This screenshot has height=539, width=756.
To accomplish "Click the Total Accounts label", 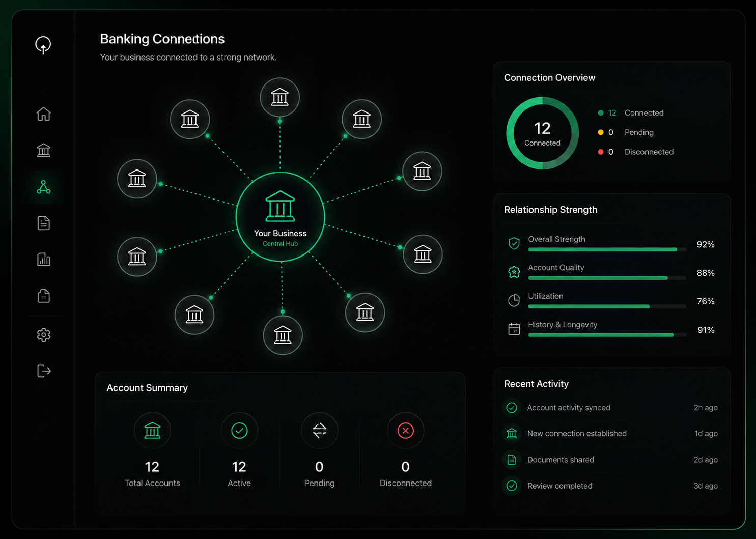I will pyautogui.click(x=152, y=483).
